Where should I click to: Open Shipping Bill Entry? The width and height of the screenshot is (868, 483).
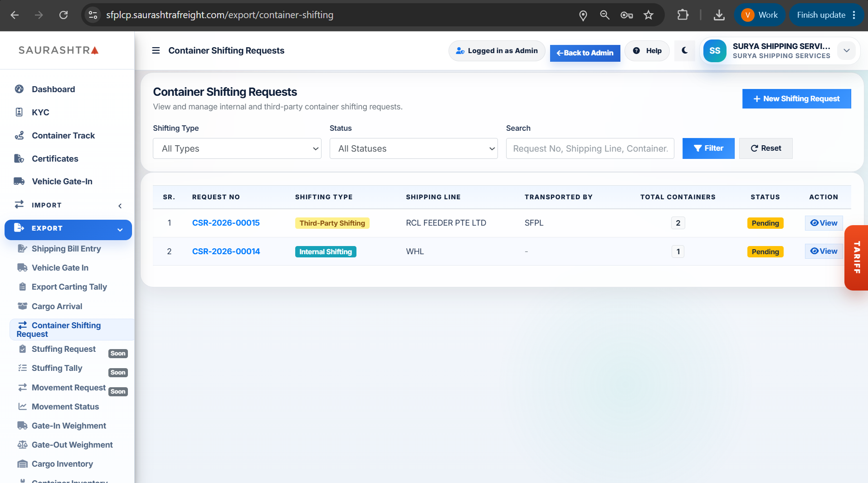tap(66, 249)
